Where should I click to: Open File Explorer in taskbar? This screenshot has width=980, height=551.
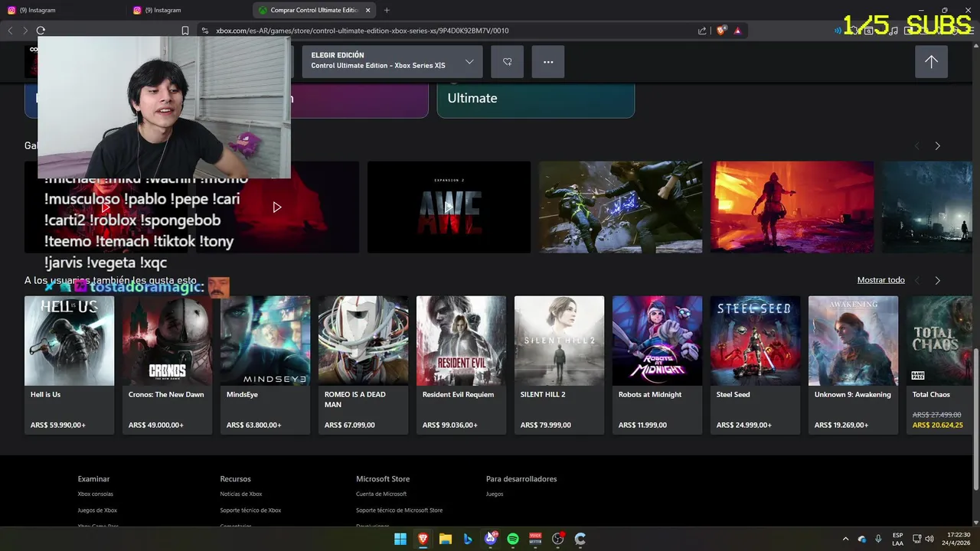click(445, 539)
